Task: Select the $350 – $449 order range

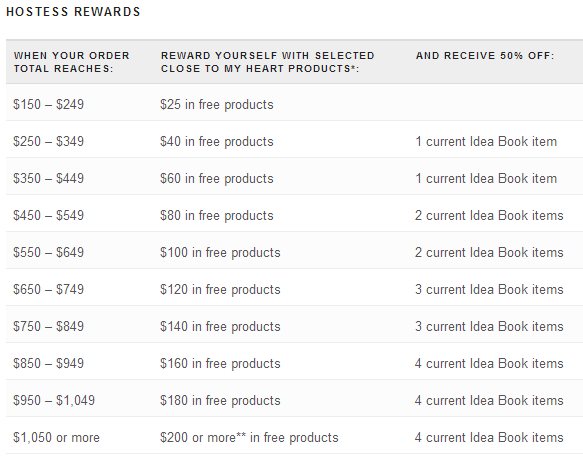Action: click(x=48, y=178)
